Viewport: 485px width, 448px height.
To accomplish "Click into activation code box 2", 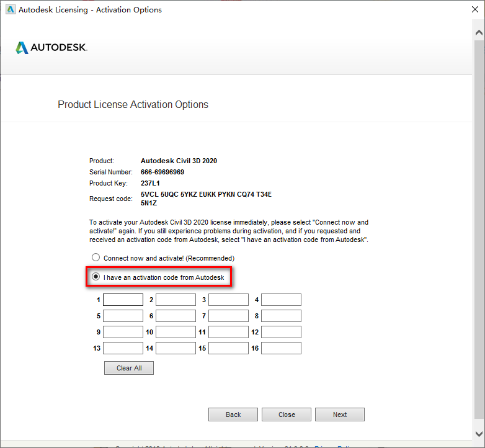I will tap(176, 300).
